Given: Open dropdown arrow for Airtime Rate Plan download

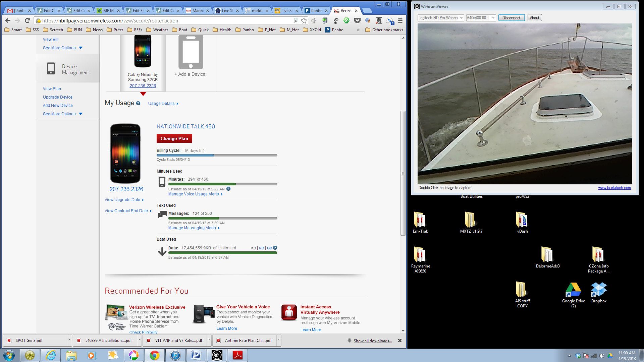Looking at the screenshot, I should coord(279,340).
